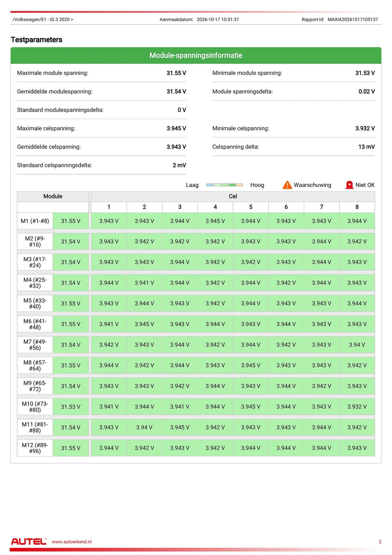Select the M1 (#1-#8) module row label

point(35,221)
